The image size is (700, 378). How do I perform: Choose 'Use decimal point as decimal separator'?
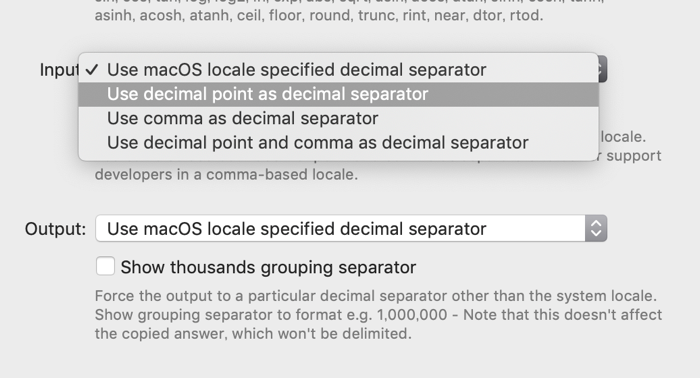click(x=338, y=94)
